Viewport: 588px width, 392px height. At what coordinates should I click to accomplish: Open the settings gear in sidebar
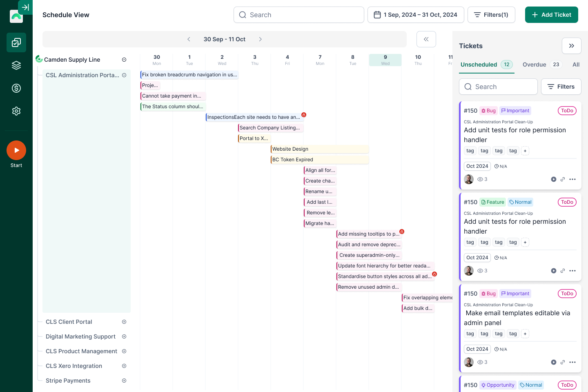coord(16,111)
